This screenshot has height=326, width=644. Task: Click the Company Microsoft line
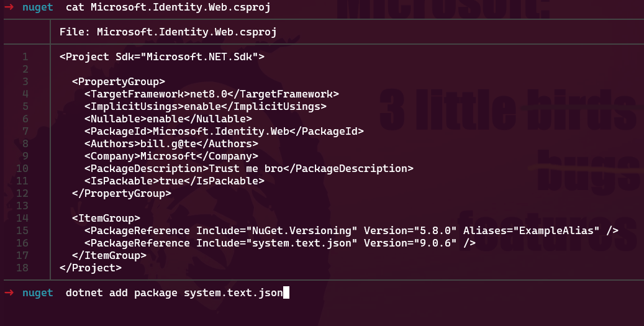(171, 156)
